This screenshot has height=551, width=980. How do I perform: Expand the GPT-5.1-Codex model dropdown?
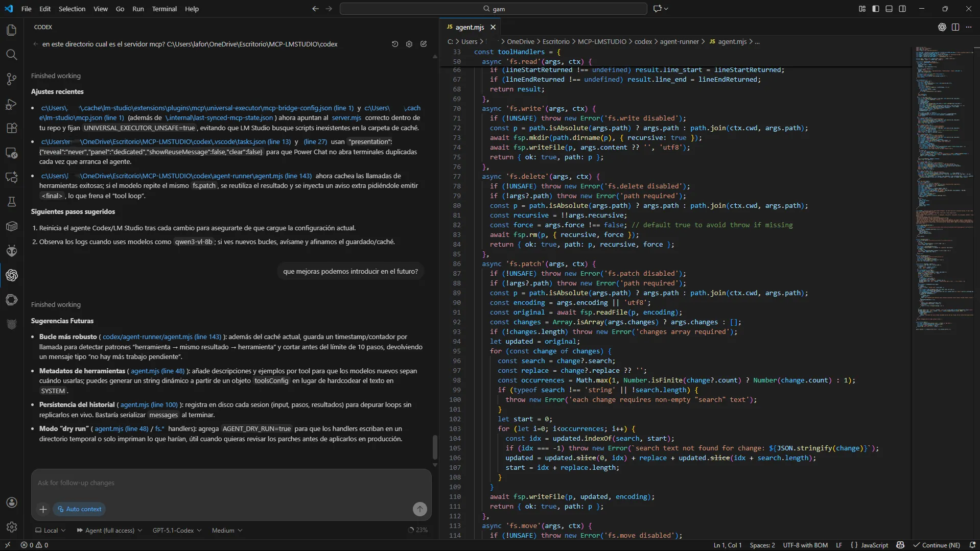[x=177, y=531]
